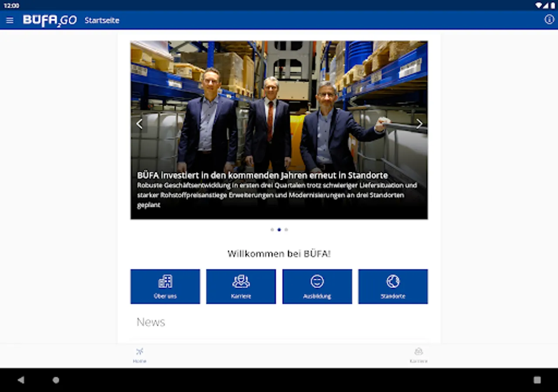Open the Über uns tile
Screen dimensions: 558x392
pyautogui.click(x=165, y=287)
